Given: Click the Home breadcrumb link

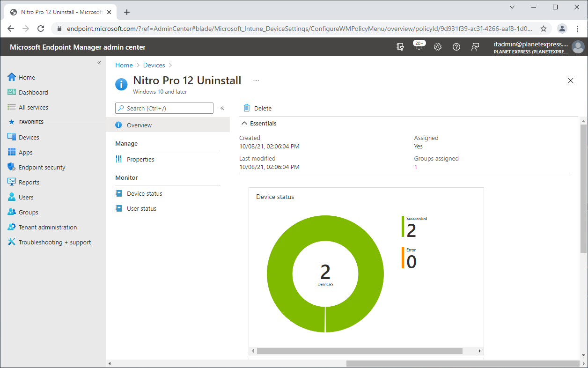Looking at the screenshot, I should coord(124,65).
